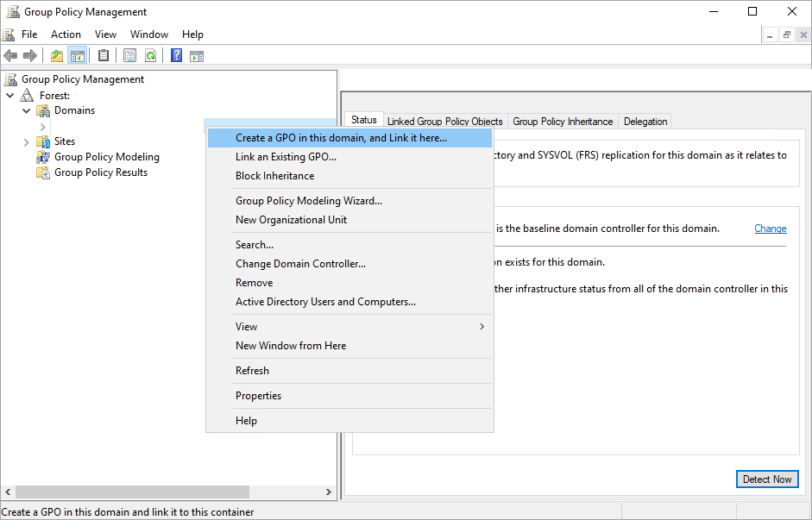
Task: Select the Group Policy Management root label
Action: pyautogui.click(x=83, y=79)
